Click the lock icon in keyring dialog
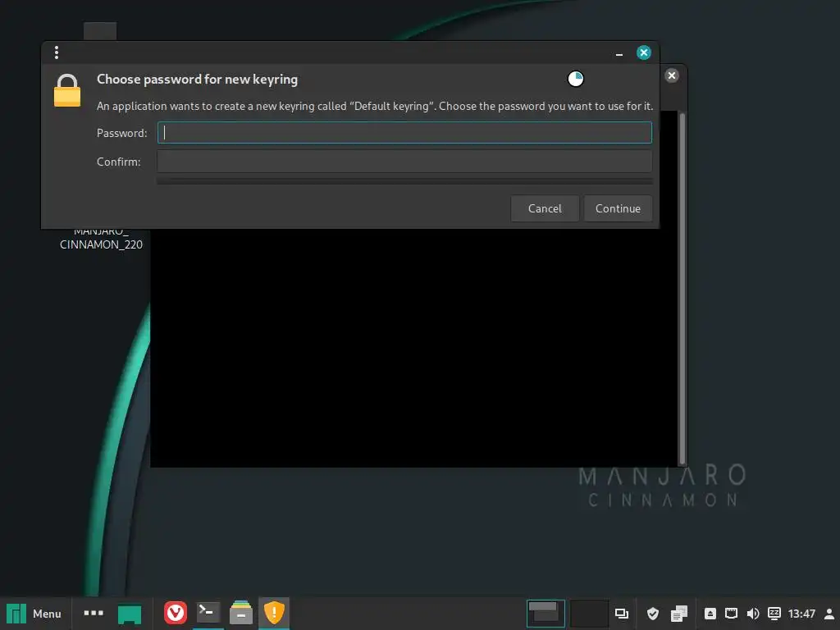 [x=67, y=90]
